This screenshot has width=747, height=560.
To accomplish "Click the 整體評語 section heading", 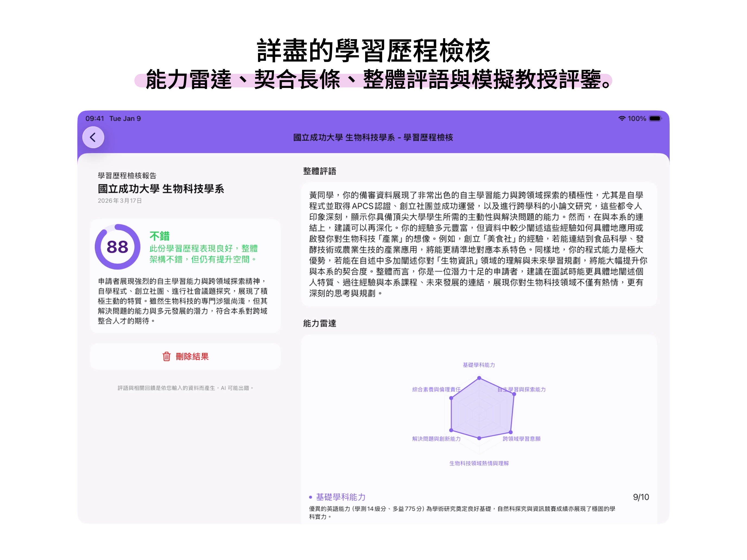I will [x=319, y=171].
